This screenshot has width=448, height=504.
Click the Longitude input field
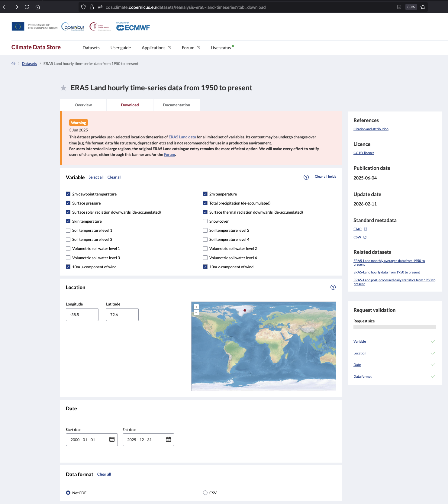click(82, 315)
